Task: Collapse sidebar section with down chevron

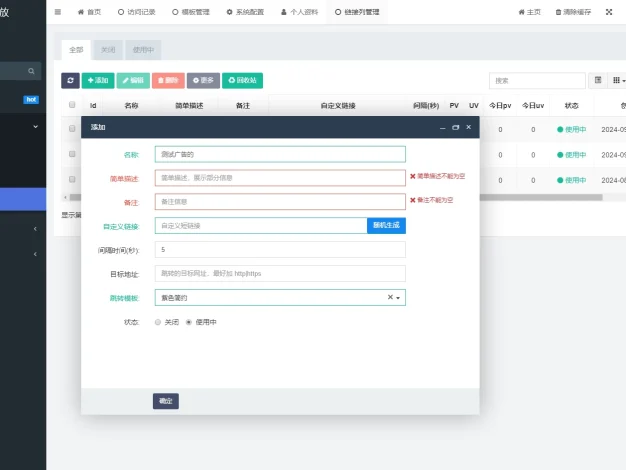Action: tap(35, 127)
